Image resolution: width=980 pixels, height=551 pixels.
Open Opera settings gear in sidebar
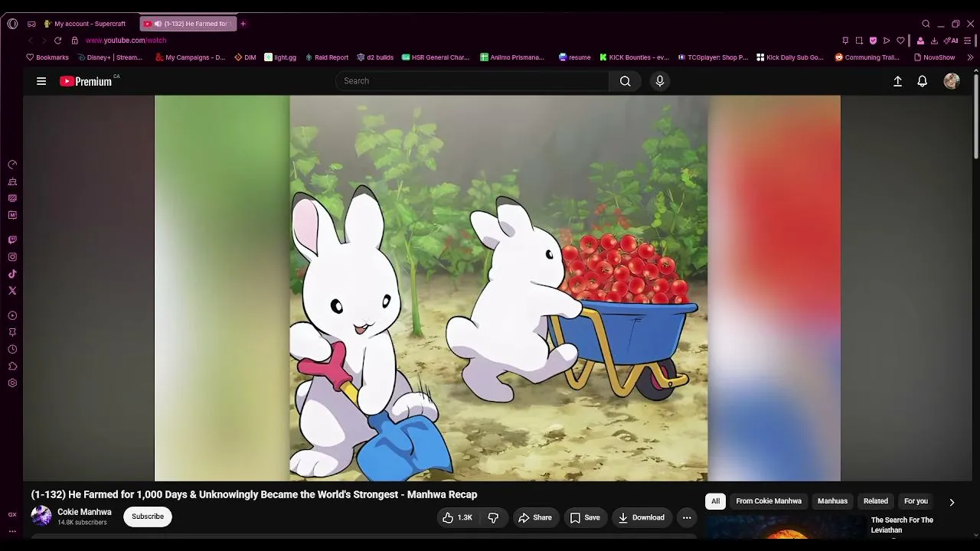[x=12, y=383]
